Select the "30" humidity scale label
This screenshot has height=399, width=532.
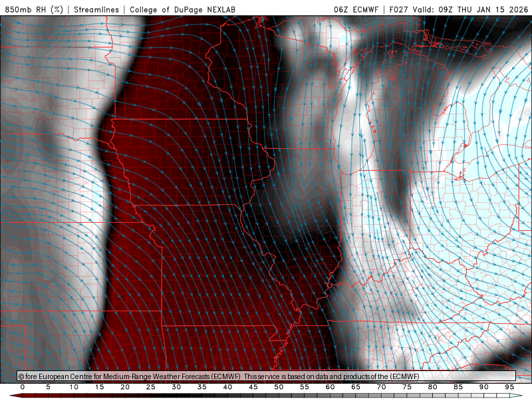[176, 387]
